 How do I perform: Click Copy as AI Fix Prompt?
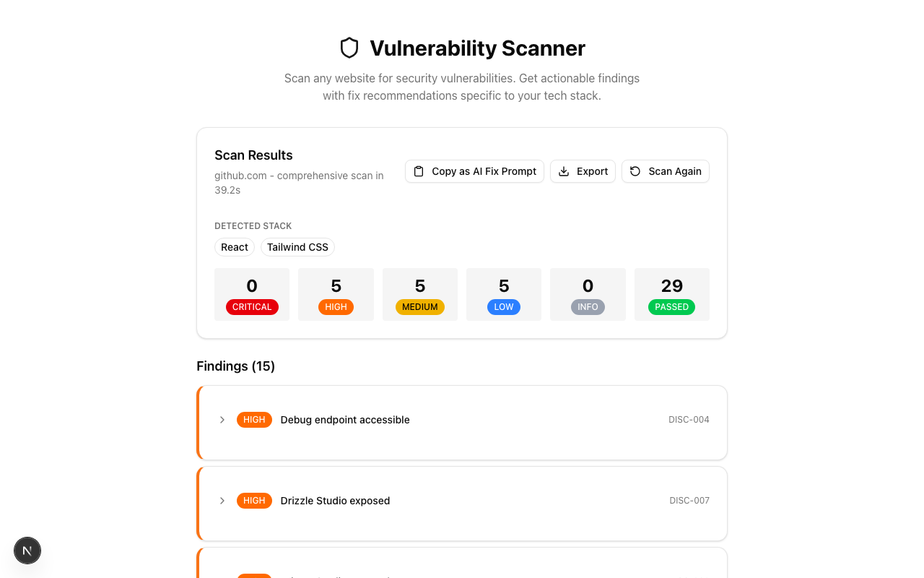pyautogui.click(x=474, y=171)
